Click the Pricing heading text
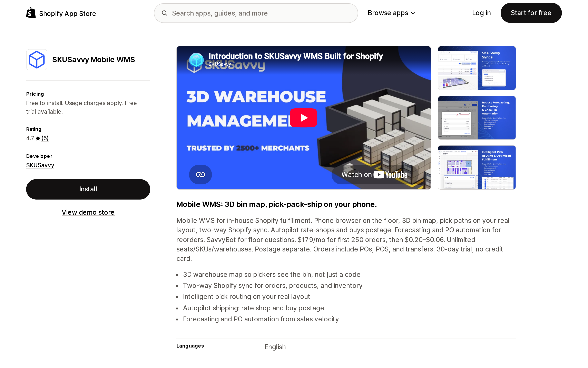Viewport: 588px width, 368px height. [x=35, y=94]
